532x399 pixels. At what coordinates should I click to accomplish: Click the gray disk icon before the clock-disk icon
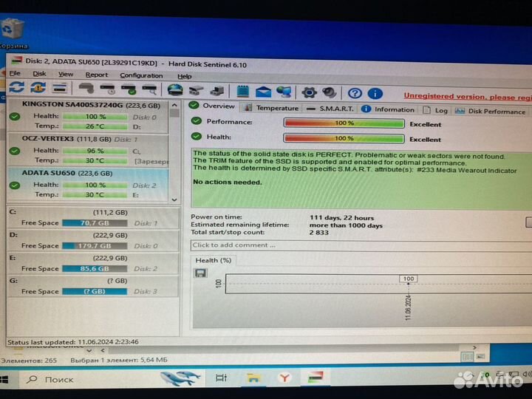coord(86,89)
